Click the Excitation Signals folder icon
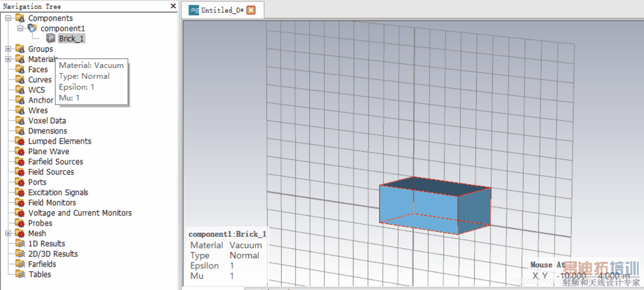 tap(20, 192)
